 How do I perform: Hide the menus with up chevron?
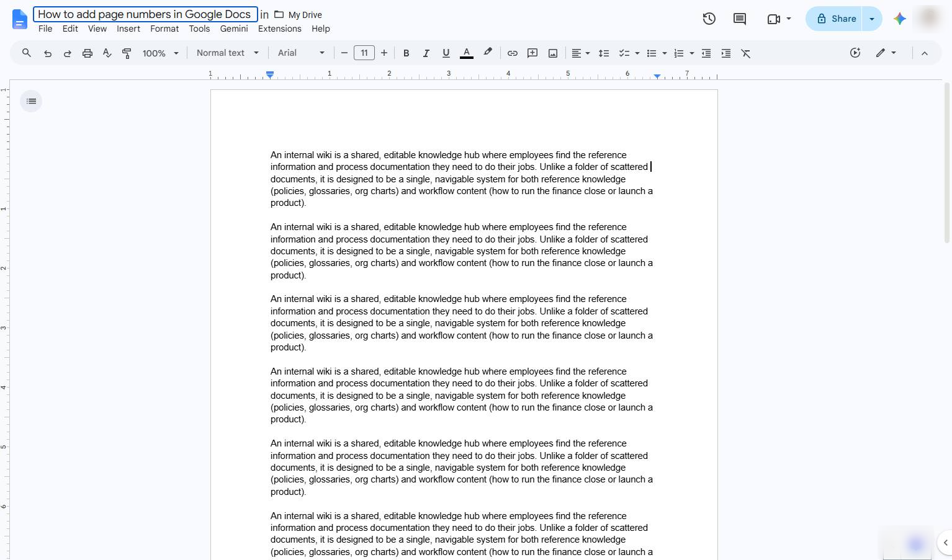[924, 53]
